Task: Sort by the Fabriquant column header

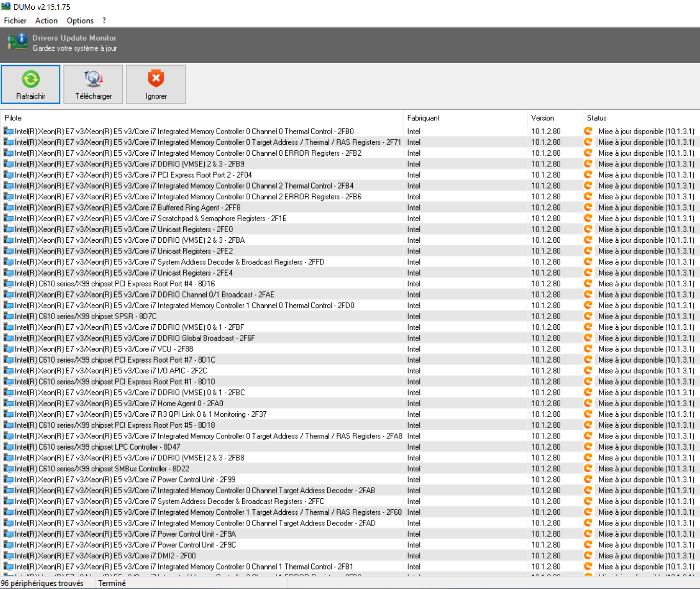Action: pos(465,118)
